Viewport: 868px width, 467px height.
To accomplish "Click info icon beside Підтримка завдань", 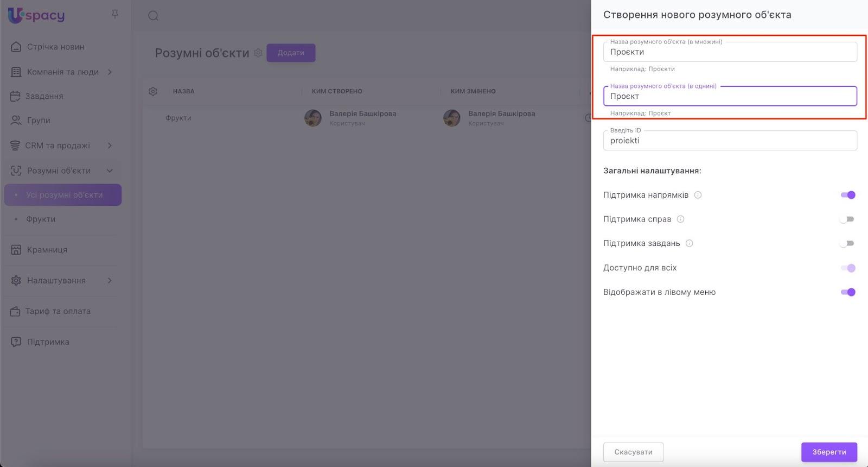I will [690, 243].
